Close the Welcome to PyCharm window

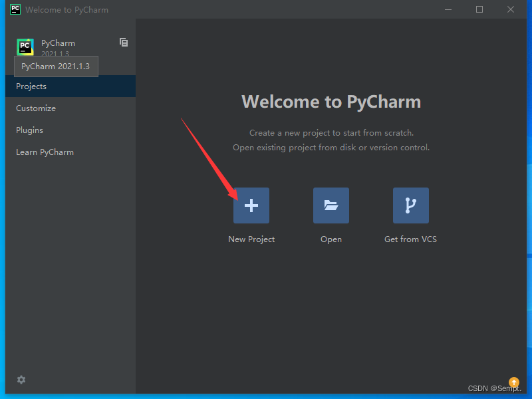point(511,9)
